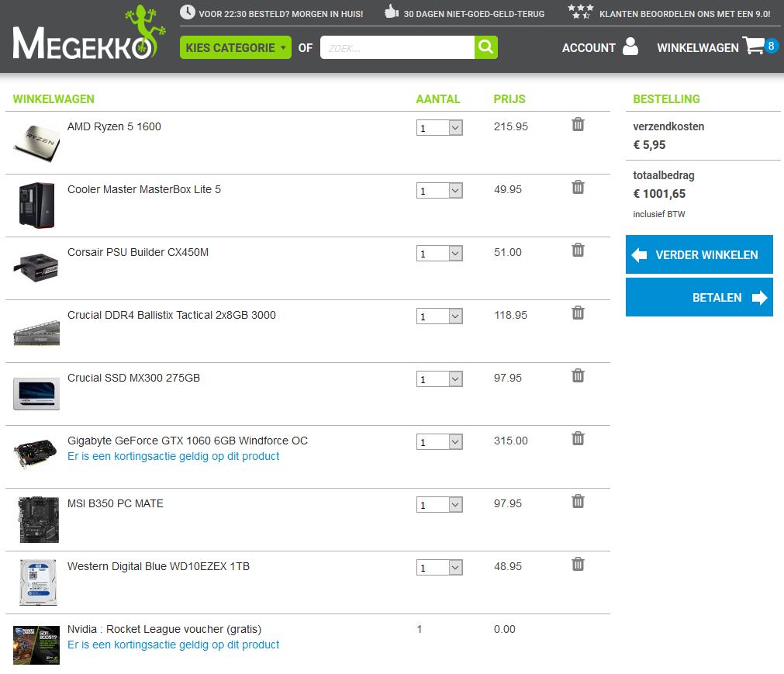Image resolution: width=784 pixels, height=674 pixels.
Task: Open quantity selector for Crucial DDR4 Ballistix
Action: click(x=440, y=316)
